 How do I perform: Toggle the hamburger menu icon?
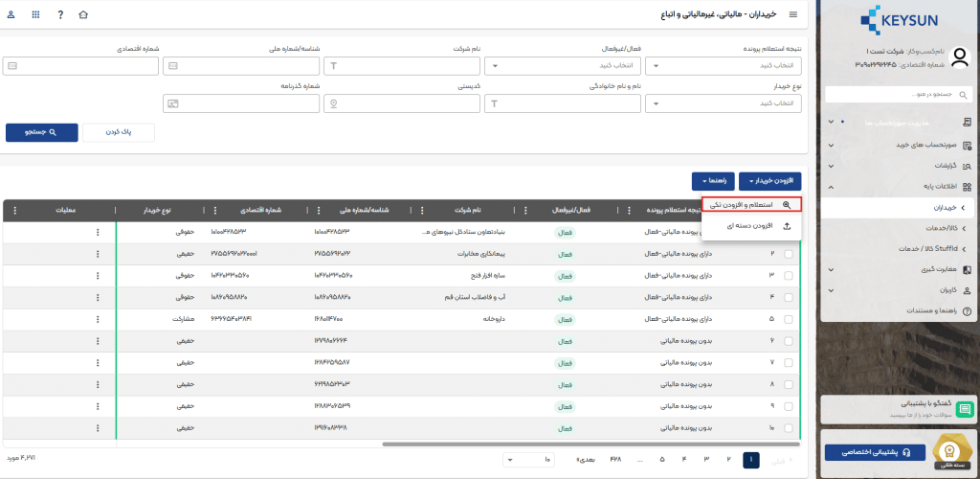791,15
